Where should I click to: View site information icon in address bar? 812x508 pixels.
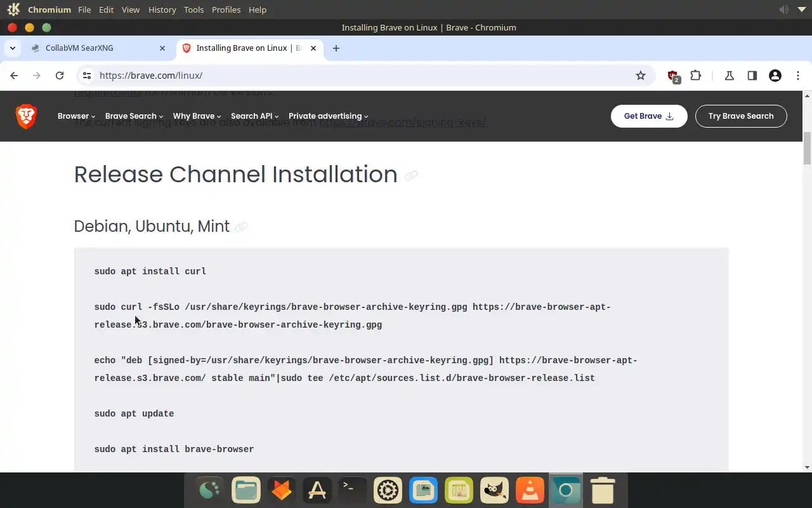coord(87,76)
